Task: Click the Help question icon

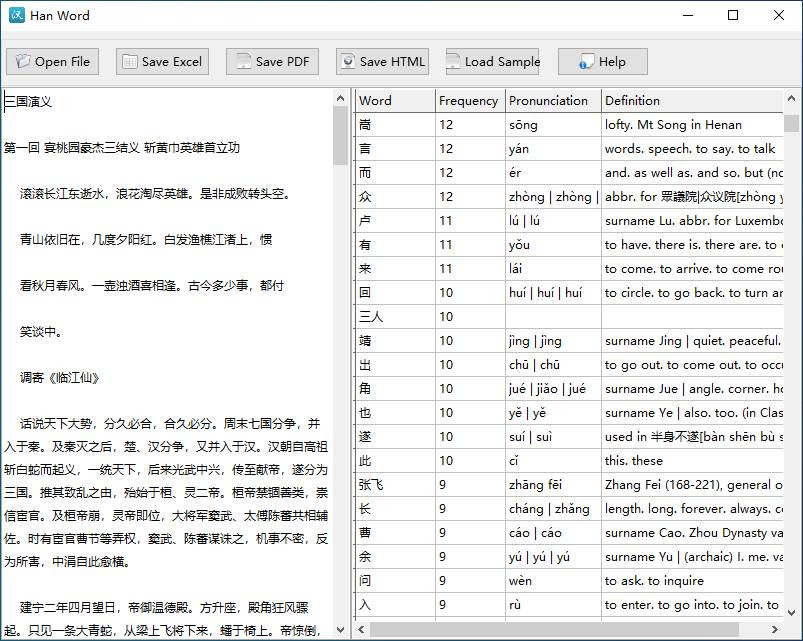Action: (x=586, y=61)
